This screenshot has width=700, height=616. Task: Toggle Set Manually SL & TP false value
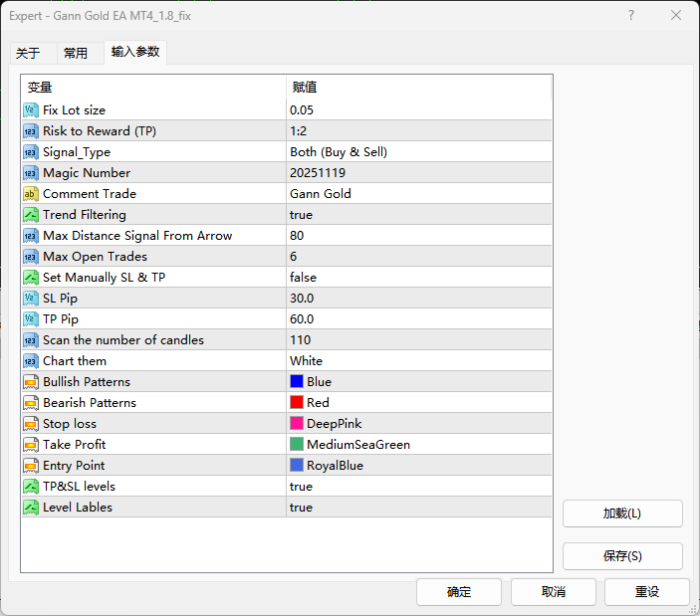coord(304,277)
